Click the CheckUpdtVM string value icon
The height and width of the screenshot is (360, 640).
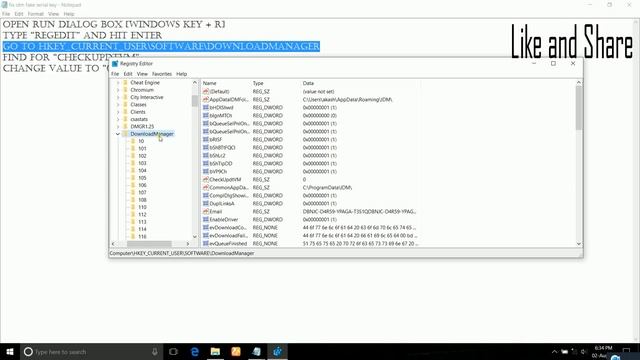pyautogui.click(x=206, y=179)
